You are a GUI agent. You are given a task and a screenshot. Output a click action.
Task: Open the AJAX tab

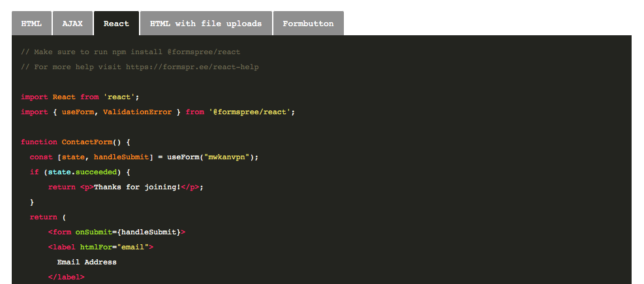pos(72,24)
